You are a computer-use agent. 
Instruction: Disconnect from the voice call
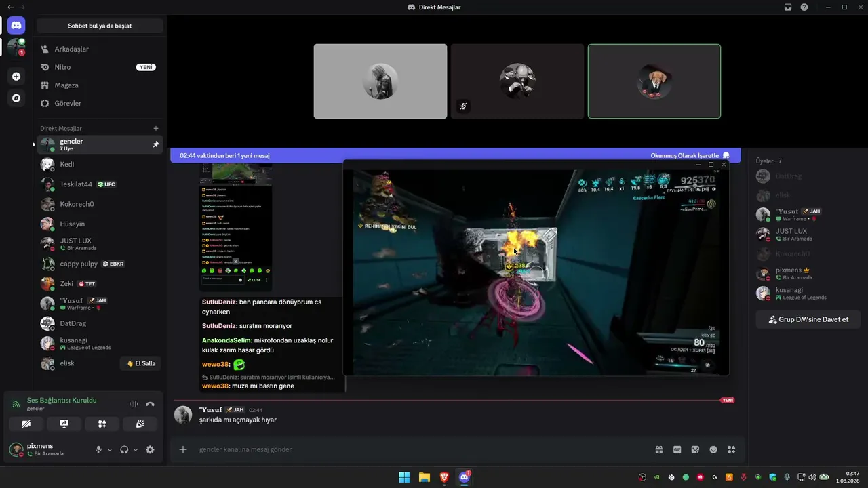click(150, 404)
